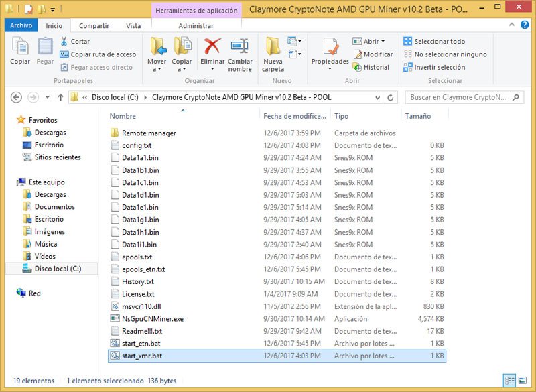536x392 pixels.
Task: Open the Quick Access Toolbar customize dropdown
Action: click(x=53, y=9)
